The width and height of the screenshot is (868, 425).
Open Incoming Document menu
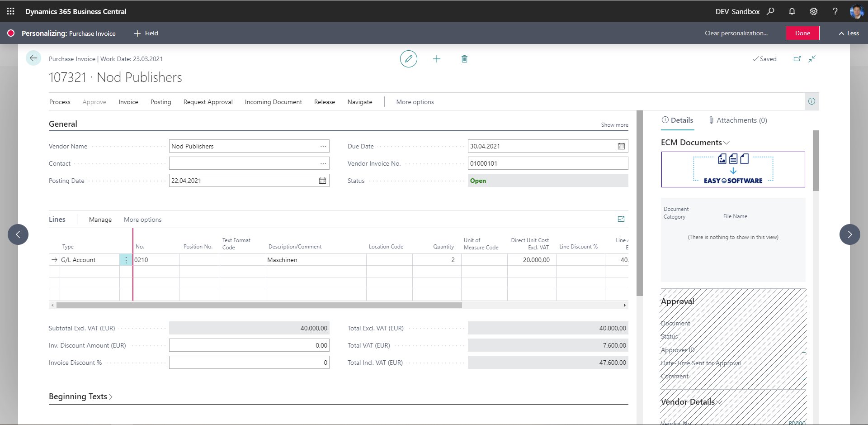(274, 102)
